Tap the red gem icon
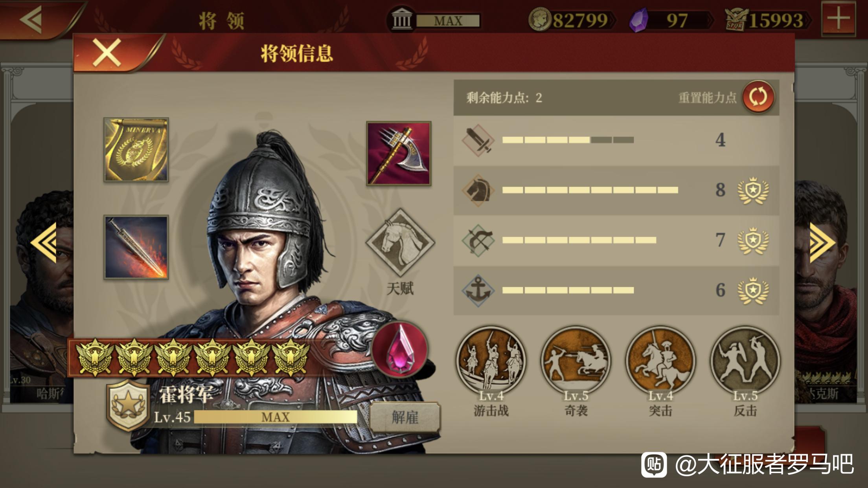Viewport: 868px width, 488px height. coord(399,349)
